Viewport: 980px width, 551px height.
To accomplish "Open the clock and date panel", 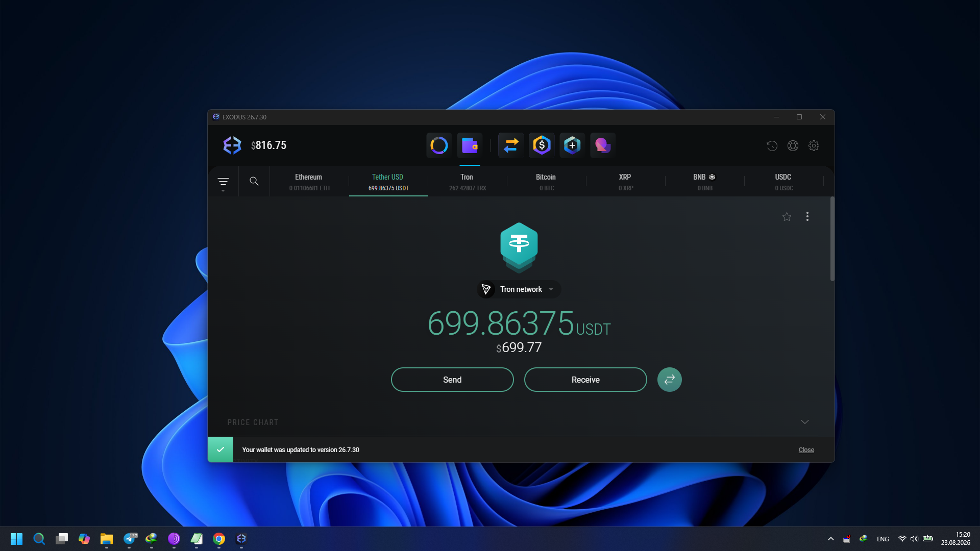I will [955, 539].
